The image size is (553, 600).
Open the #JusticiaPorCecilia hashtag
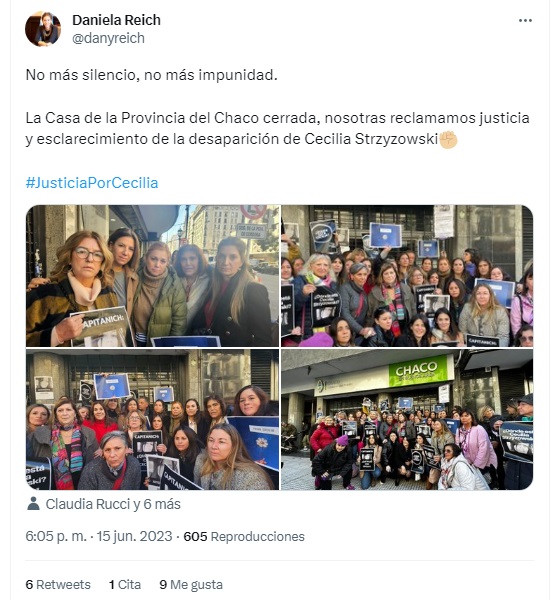pyautogui.click(x=92, y=183)
